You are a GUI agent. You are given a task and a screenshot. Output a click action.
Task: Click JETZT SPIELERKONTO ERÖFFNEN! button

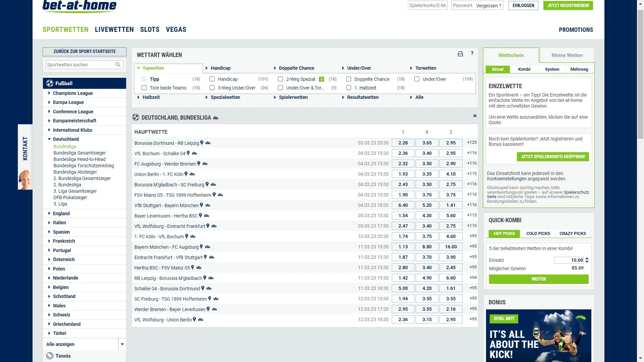pyautogui.click(x=553, y=157)
